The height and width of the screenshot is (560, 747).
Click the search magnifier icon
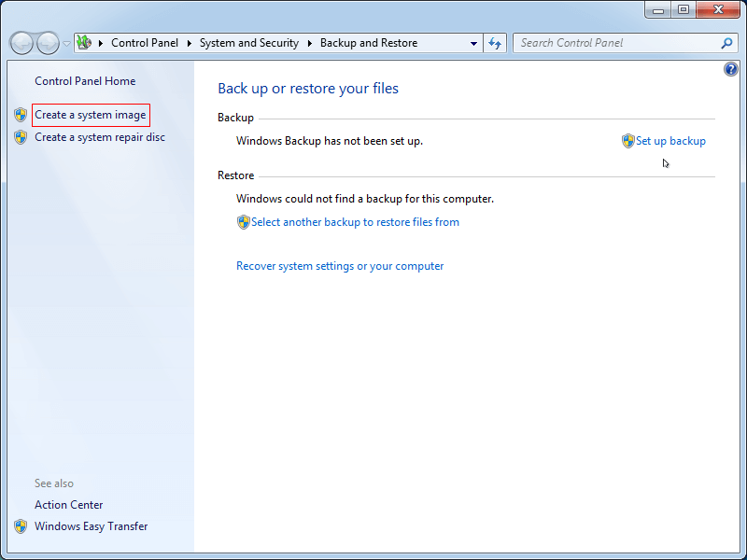point(726,43)
